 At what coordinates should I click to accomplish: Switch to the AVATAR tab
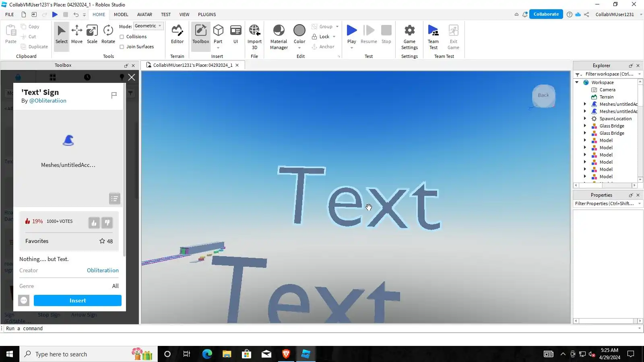coord(144,14)
